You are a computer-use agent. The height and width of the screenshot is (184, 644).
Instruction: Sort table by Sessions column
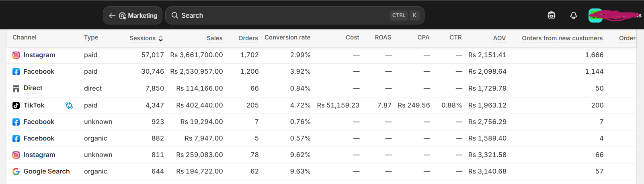point(146,38)
